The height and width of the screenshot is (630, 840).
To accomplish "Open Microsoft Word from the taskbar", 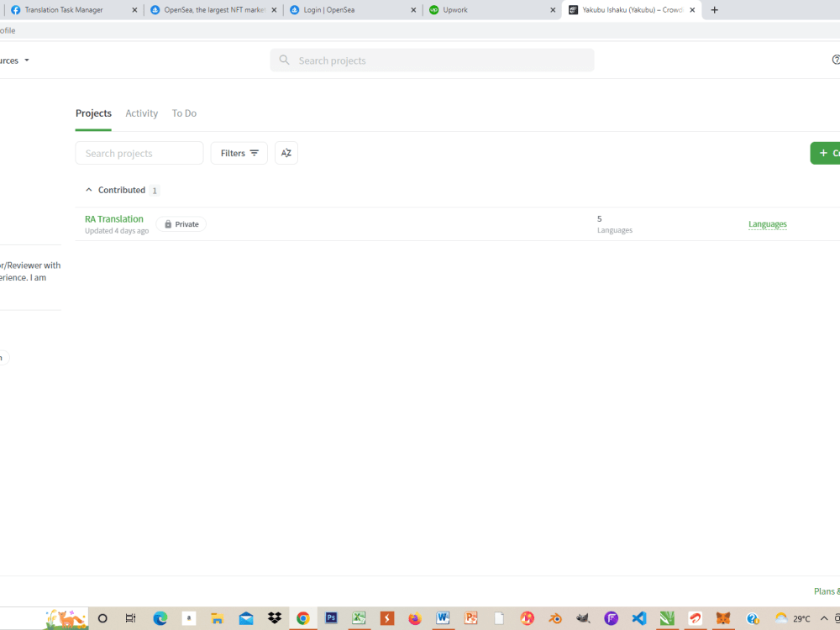I will (x=443, y=618).
